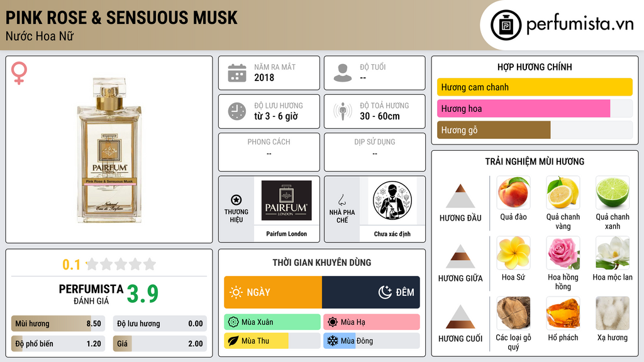Click the Nước Hoa Nữ subtitle

tap(40, 36)
